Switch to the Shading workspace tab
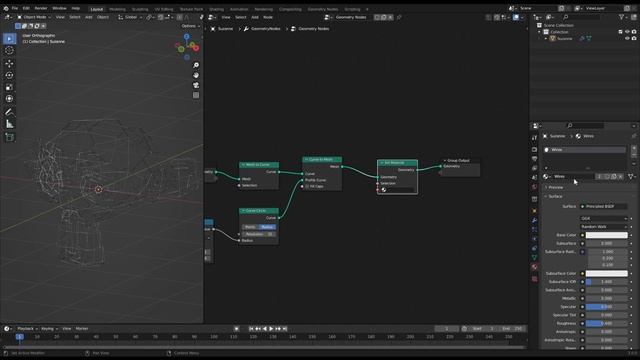This screenshot has height=360, width=640. [216, 9]
